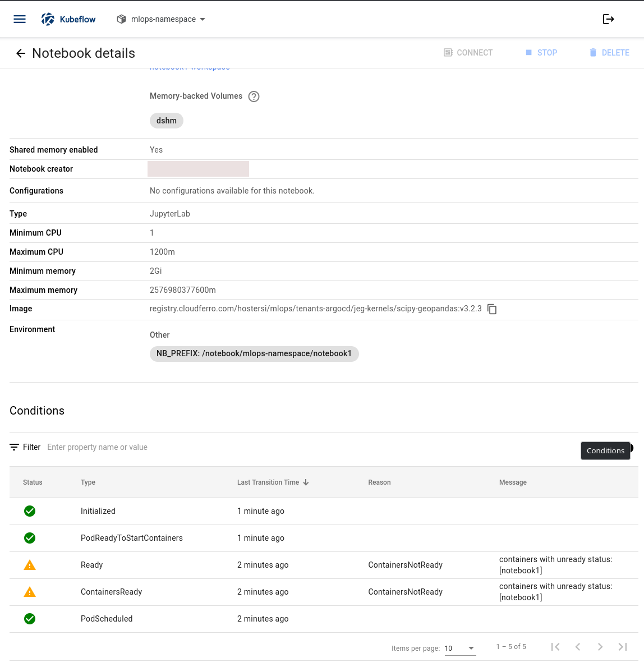The image size is (644, 667).
Task: Select the PodReadyToStartContainers type text
Action: tap(132, 538)
